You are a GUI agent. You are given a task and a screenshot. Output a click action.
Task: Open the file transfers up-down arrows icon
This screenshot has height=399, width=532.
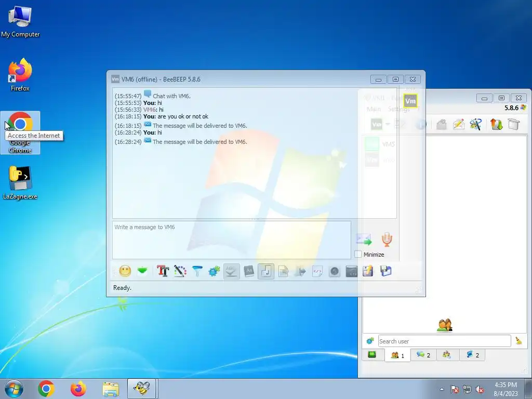point(496,125)
